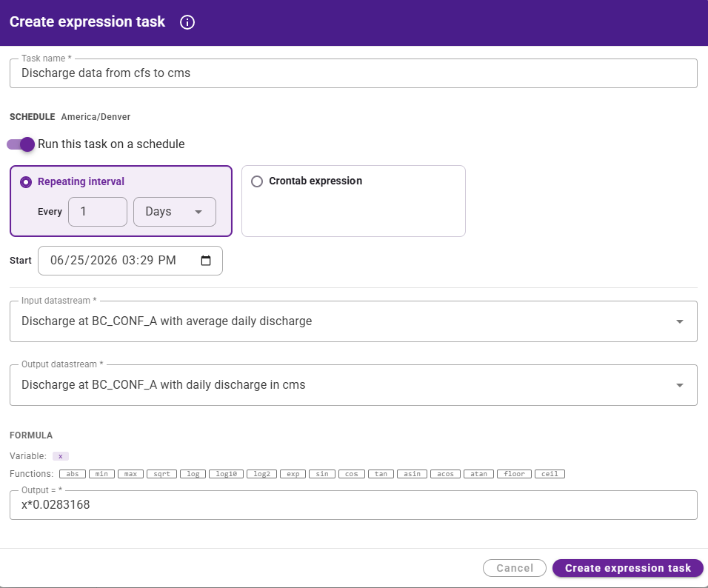Insert the max function
This screenshot has height=588, width=708.
[130, 474]
